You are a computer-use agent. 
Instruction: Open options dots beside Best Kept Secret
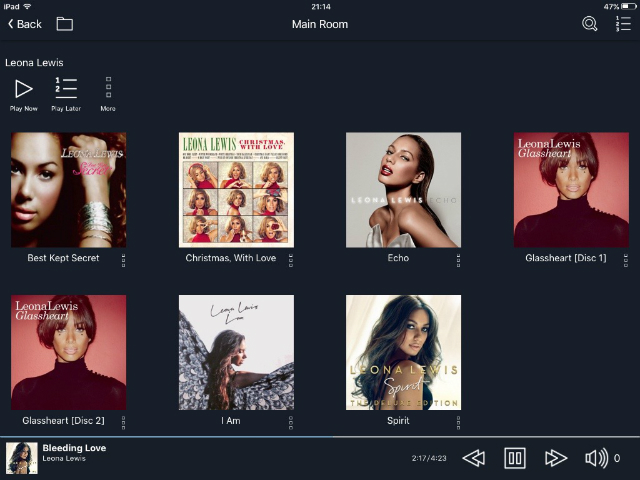click(123, 260)
